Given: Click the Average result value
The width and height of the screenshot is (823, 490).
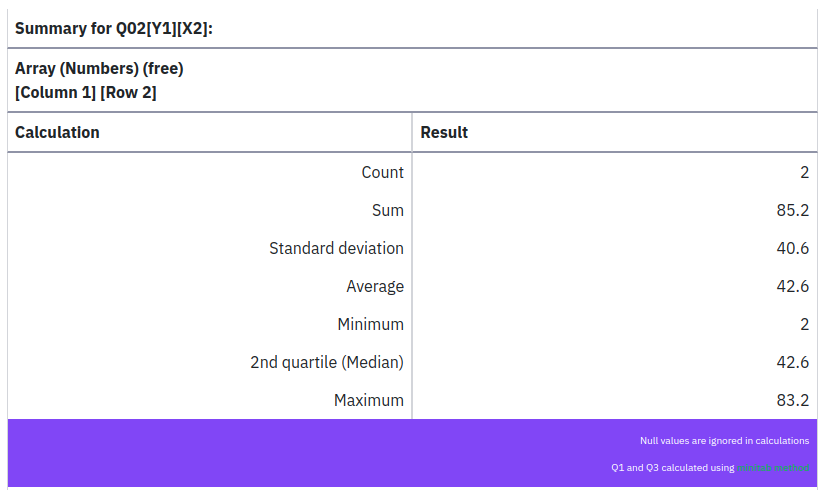Looking at the screenshot, I should pos(792,286).
